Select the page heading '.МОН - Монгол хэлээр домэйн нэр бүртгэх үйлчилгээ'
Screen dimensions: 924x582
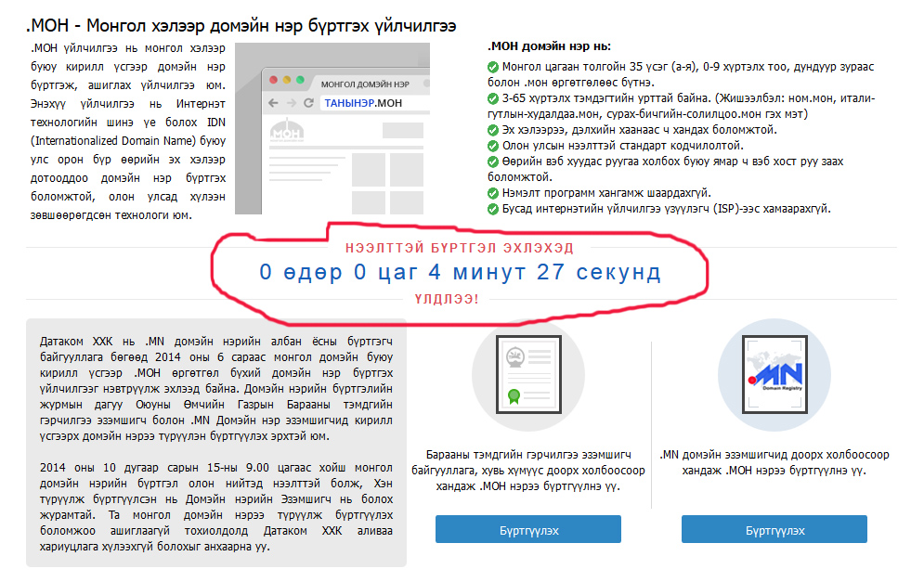click(x=241, y=25)
